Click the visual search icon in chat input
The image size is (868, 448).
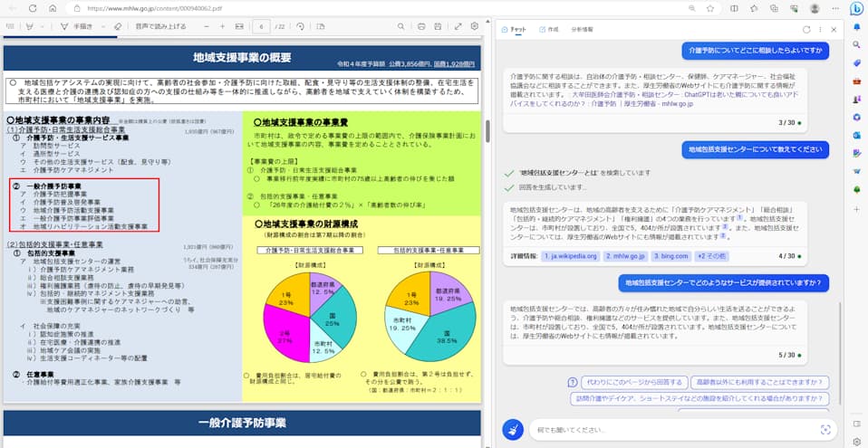825,430
